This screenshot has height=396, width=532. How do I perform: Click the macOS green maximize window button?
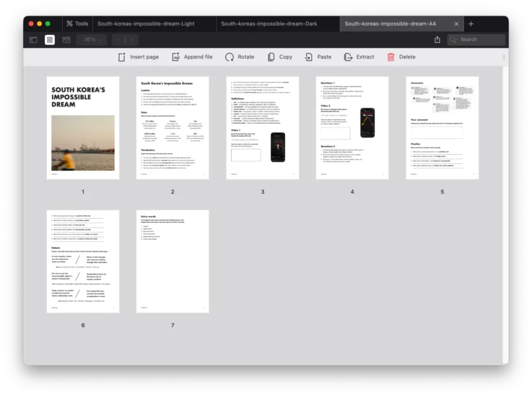48,24
